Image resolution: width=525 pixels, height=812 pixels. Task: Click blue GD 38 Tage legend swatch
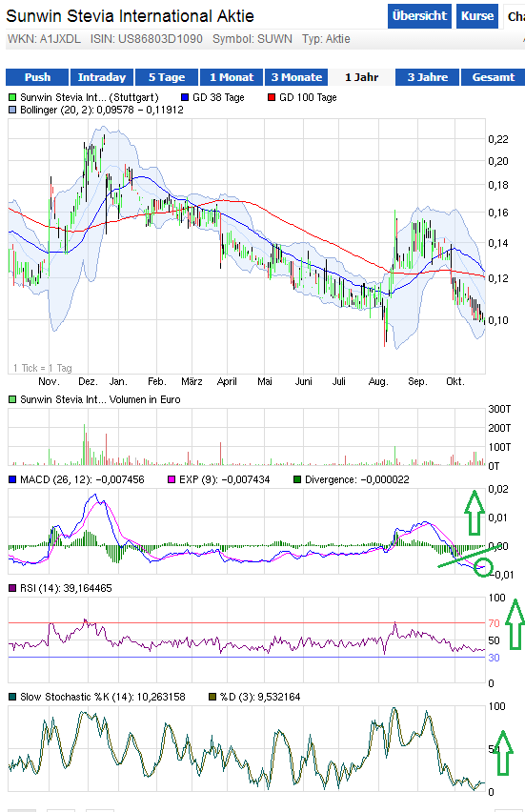pos(186,97)
